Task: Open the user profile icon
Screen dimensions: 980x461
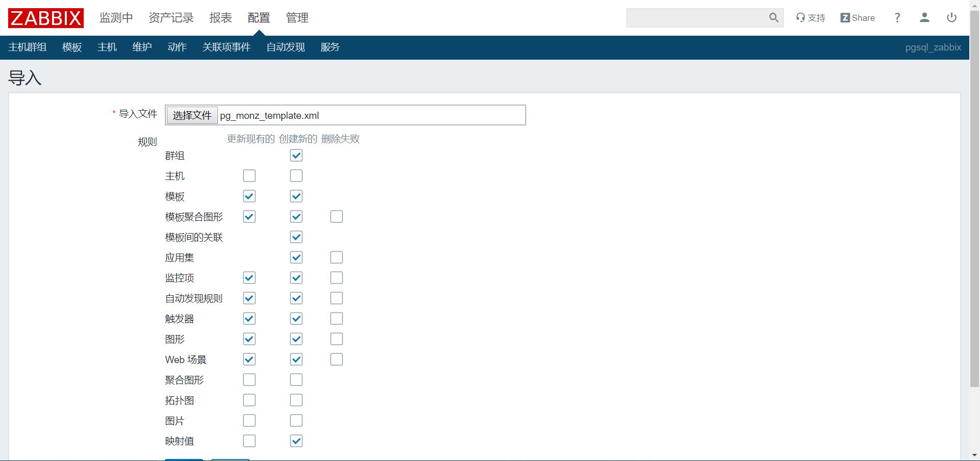Action: [924, 18]
